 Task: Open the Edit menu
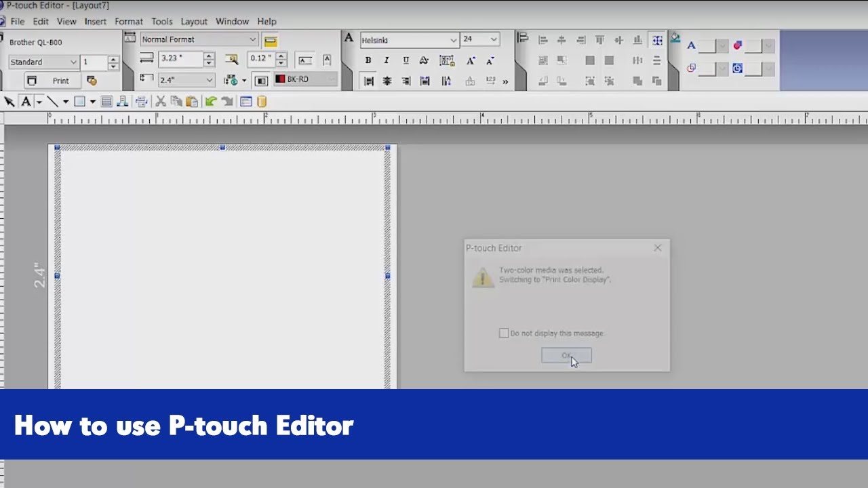tap(41, 22)
